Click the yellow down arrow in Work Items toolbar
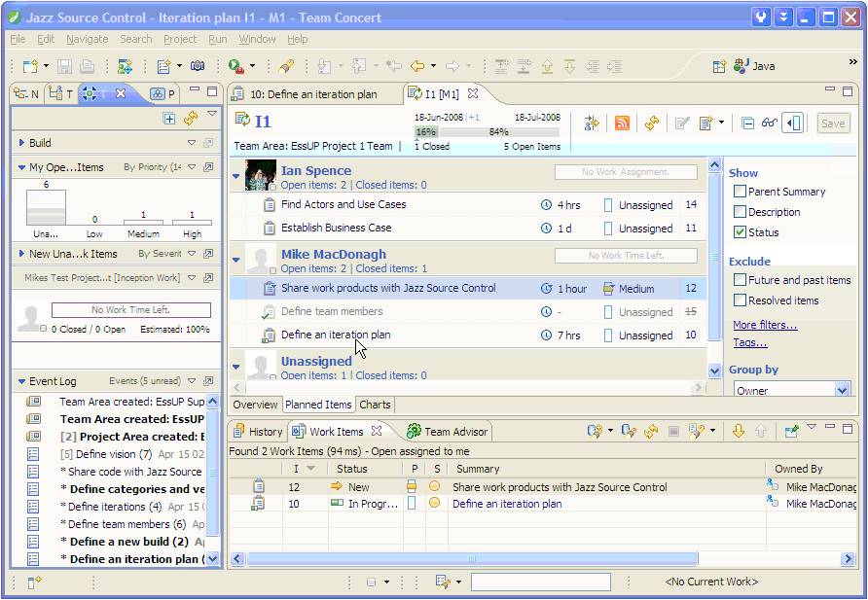The width and height of the screenshot is (868, 600). pyautogui.click(x=739, y=431)
